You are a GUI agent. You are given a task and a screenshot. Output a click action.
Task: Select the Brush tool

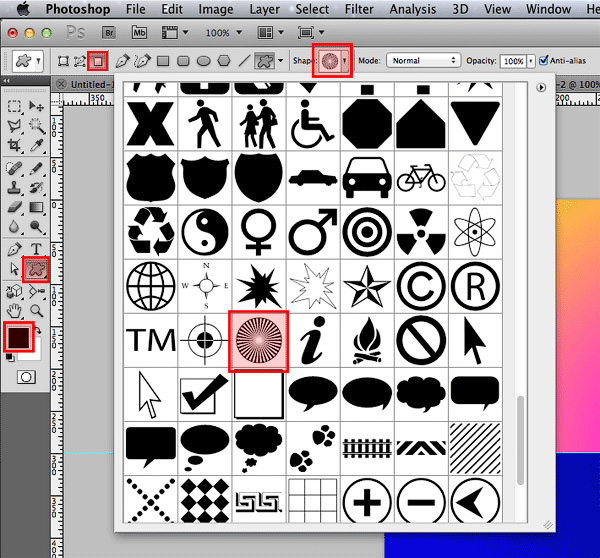point(37,168)
